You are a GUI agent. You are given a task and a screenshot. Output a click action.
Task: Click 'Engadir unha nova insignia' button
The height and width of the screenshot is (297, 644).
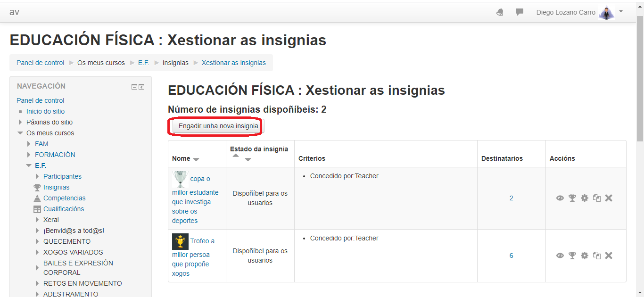pos(218,126)
